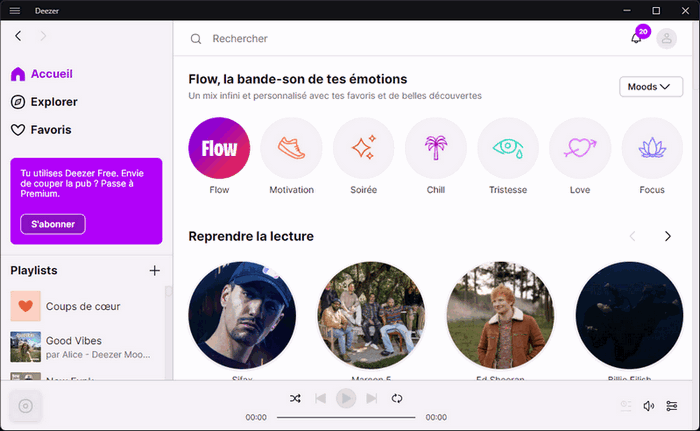Screen dimensions: 700x431
Task: Click the Tristesse label text
Action: [x=508, y=190]
